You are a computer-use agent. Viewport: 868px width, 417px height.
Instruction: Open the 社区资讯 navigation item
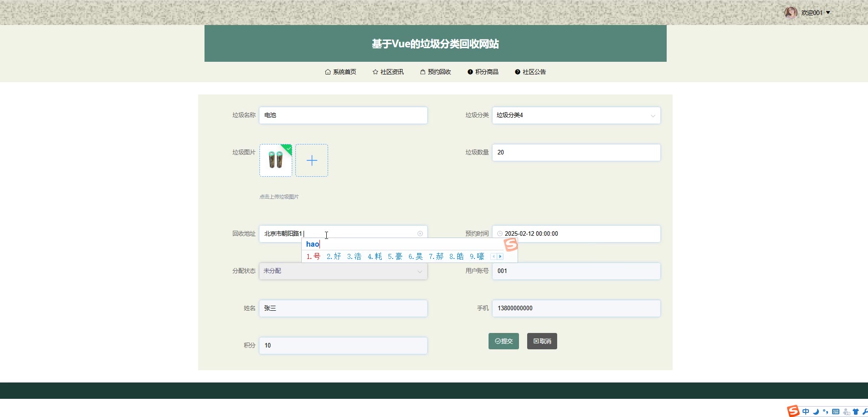[x=388, y=72]
